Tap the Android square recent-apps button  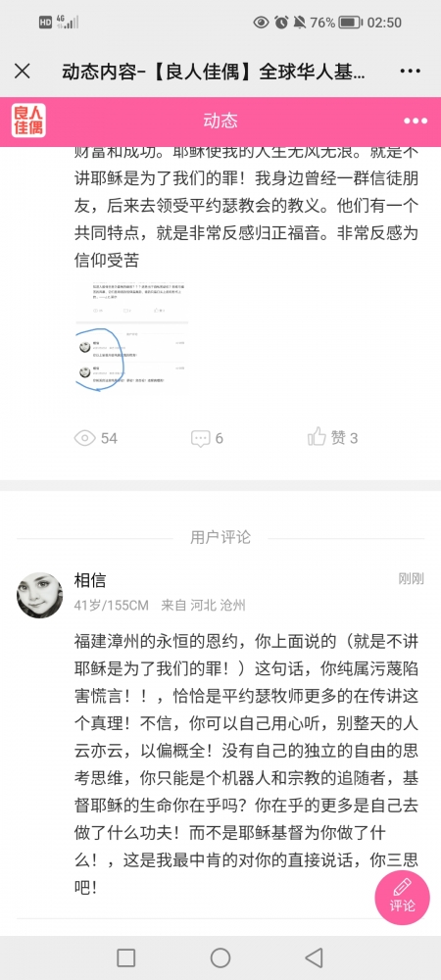click(126, 957)
